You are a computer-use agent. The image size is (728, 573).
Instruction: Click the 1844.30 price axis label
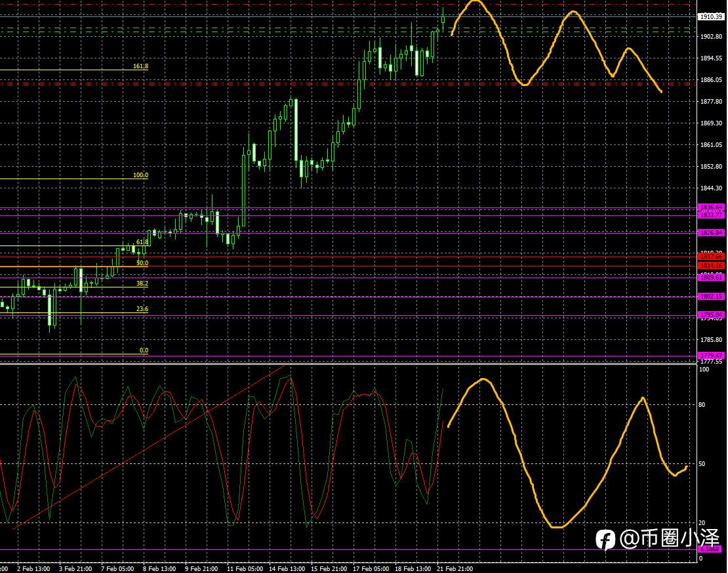tap(711, 188)
